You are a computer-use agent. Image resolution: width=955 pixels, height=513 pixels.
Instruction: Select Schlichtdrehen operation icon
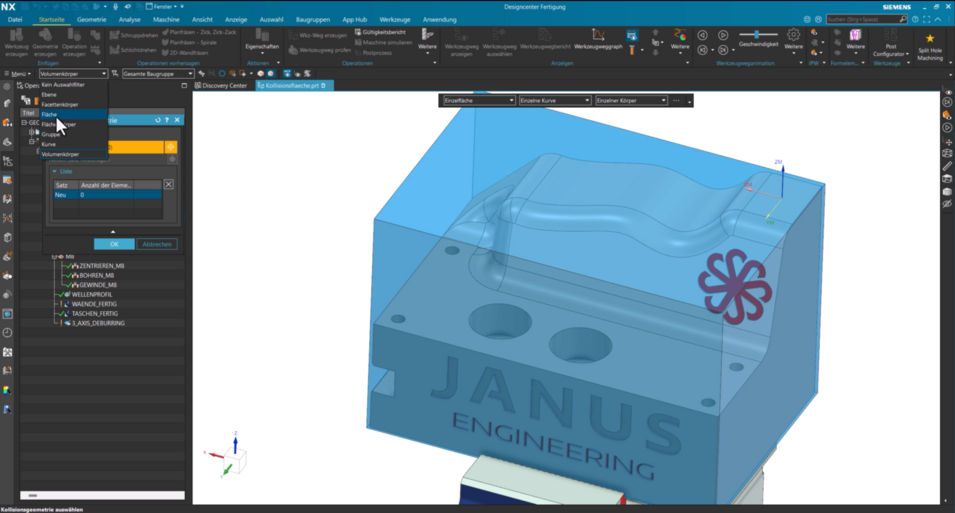tap(115, 50)
